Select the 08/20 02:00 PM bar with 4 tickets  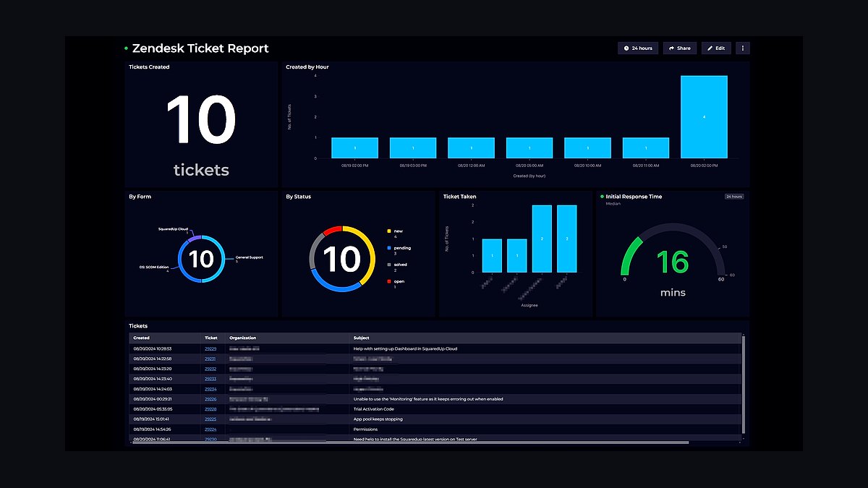704,116
